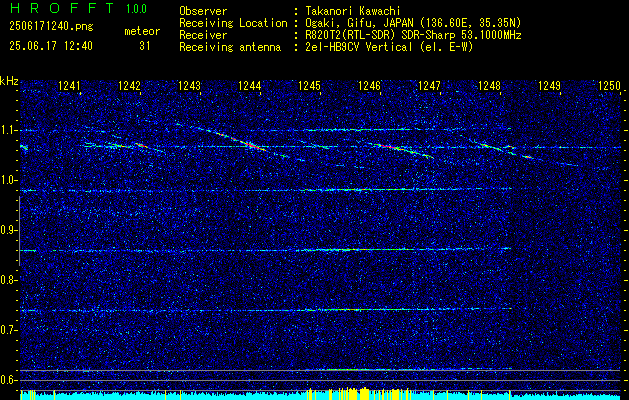Click the meteor label
Viewport: 629px width, 400px height.
(142, 31)
